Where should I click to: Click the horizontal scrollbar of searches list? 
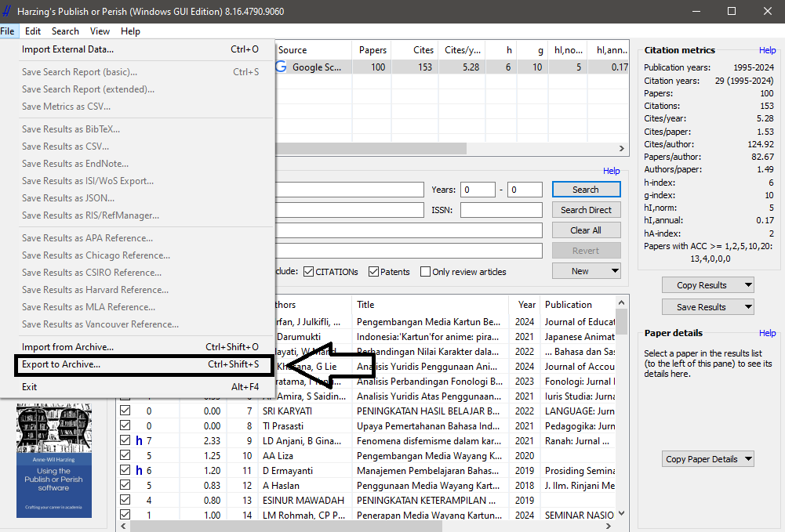[370, 149]
